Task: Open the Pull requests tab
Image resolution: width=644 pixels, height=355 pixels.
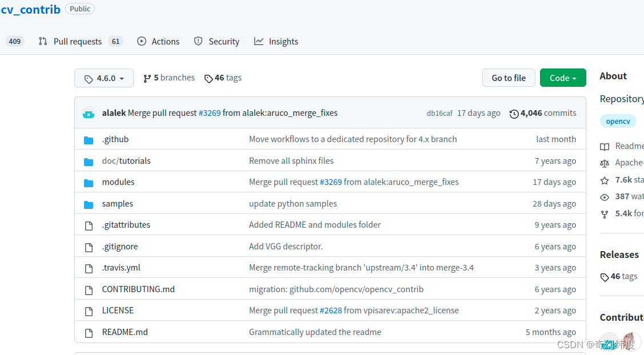Action: (77, 42)
